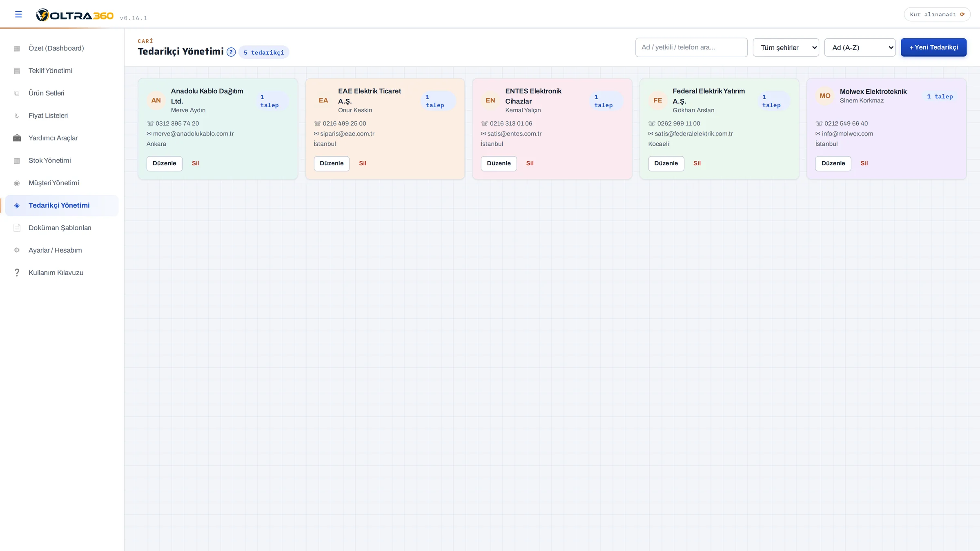The height and width of the screenshot is (551, 980).
Task: Click the AN avatar on Anadolu Kablo card
Action: click(x=156, y=100)
